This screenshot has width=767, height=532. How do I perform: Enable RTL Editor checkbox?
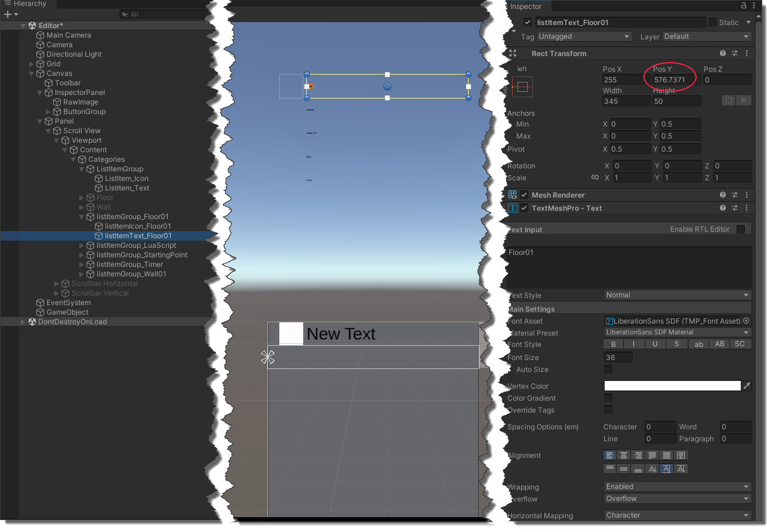point(741,229)
